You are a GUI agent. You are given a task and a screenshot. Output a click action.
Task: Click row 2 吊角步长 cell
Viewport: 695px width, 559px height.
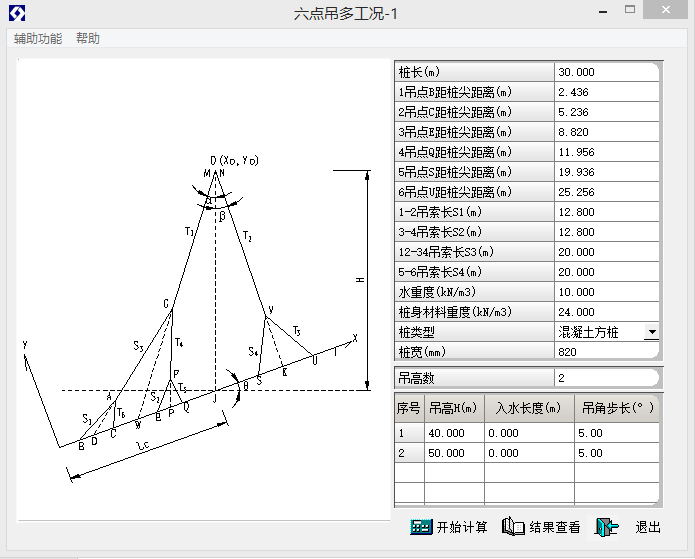coord(617,453)
